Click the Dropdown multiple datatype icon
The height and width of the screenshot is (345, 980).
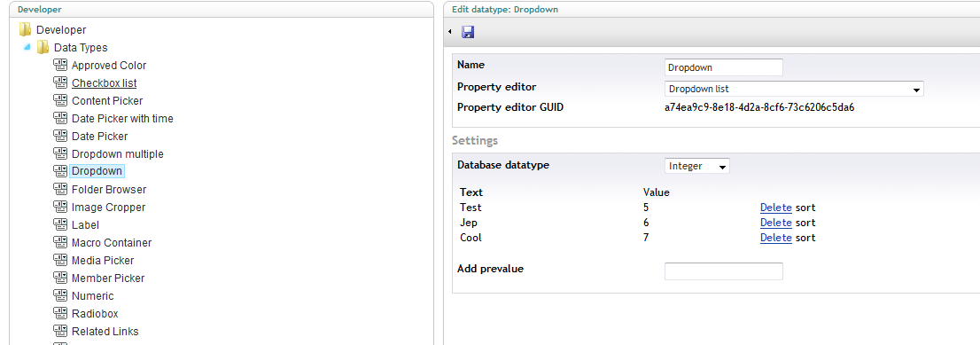60,153
